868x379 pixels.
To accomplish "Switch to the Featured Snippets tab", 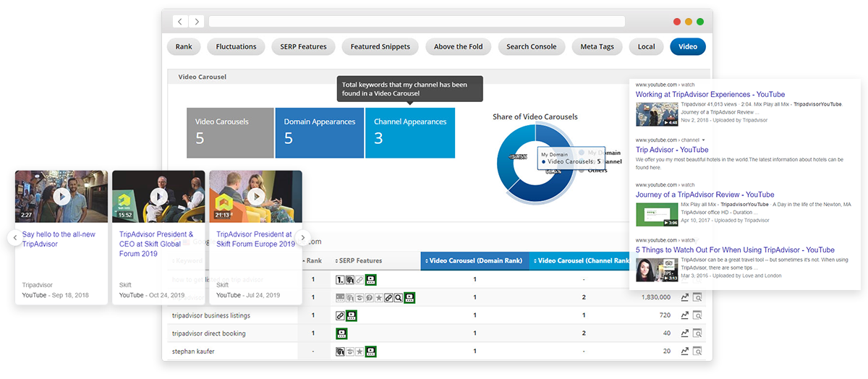I will click(x=380, y=47).
